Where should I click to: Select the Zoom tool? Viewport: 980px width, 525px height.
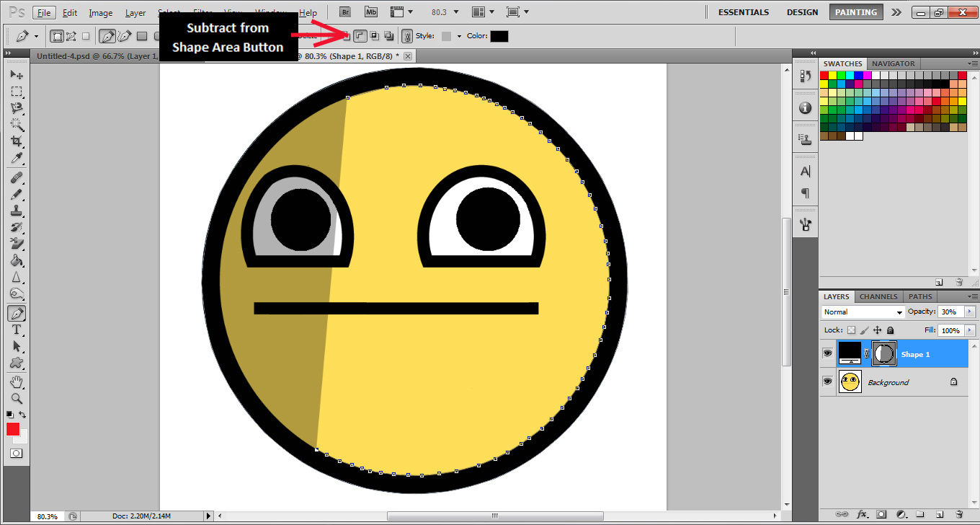pos(16,398)
